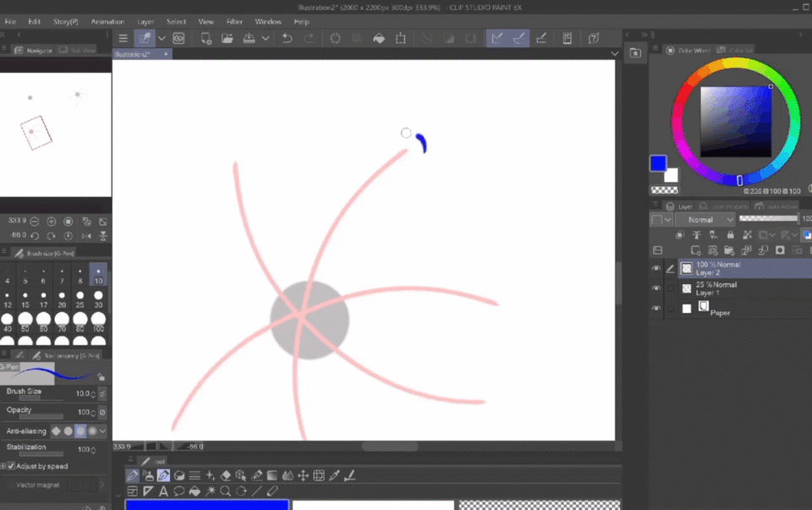812x510 pixels.
Task: Toggle Snap to ruler in command bar
Action: [x=497, y=38]
